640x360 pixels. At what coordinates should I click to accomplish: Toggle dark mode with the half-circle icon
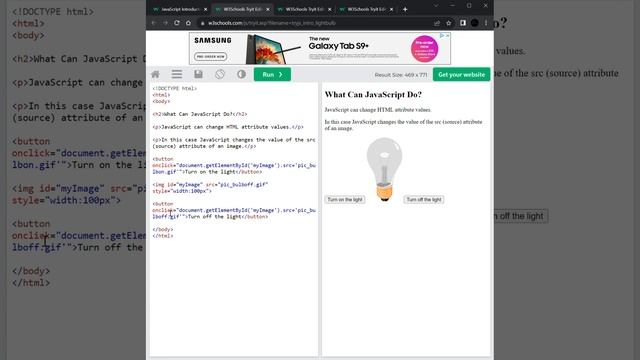pos(242,74)
